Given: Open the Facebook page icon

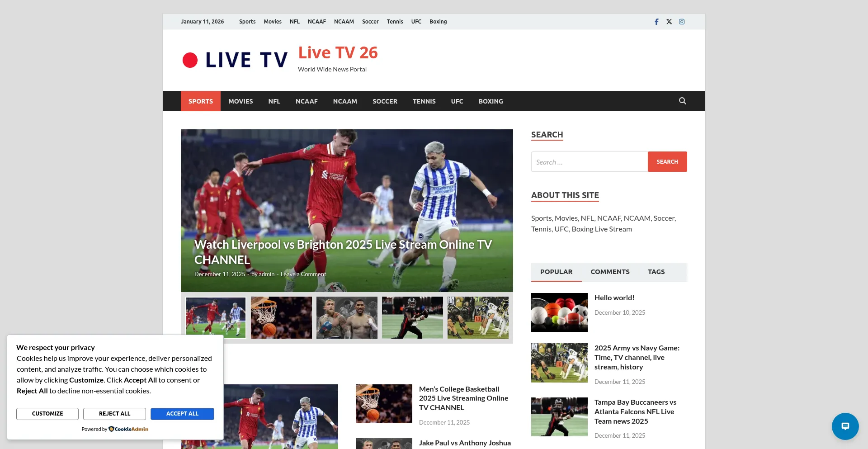Looking at the screenshot, I should coord(656,21).
